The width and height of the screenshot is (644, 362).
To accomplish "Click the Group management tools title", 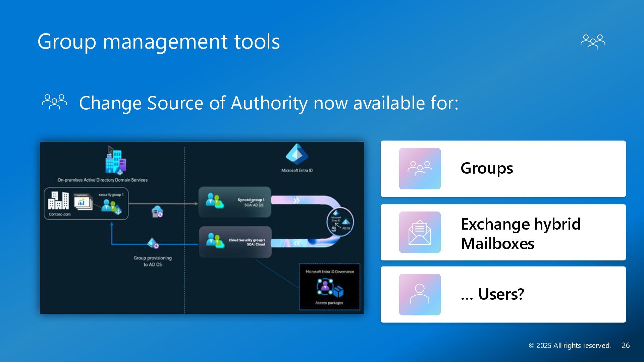I will pos(159,42).
